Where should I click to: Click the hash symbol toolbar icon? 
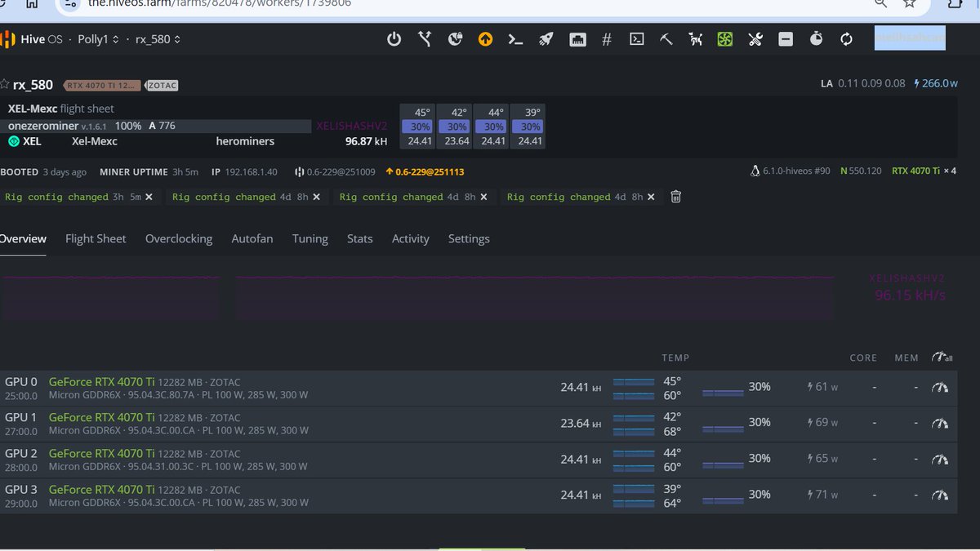606,38
